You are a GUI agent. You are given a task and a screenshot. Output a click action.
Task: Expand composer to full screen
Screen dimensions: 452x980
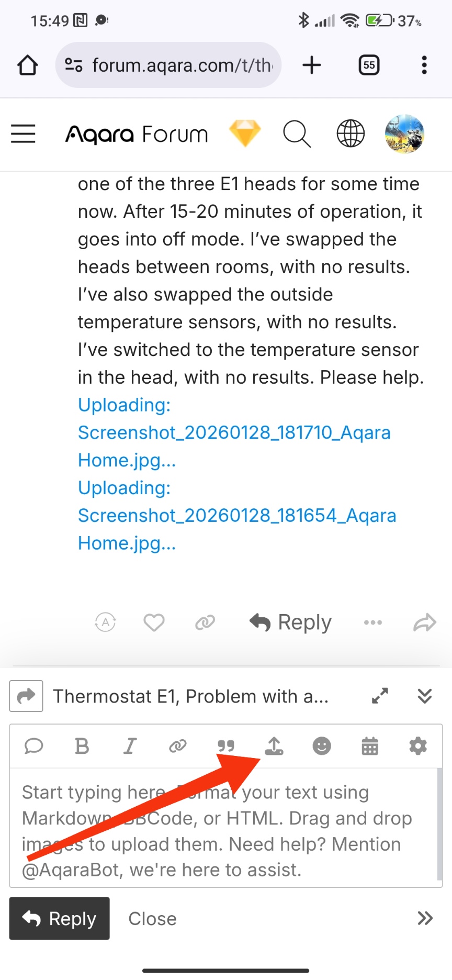point(380,696)
